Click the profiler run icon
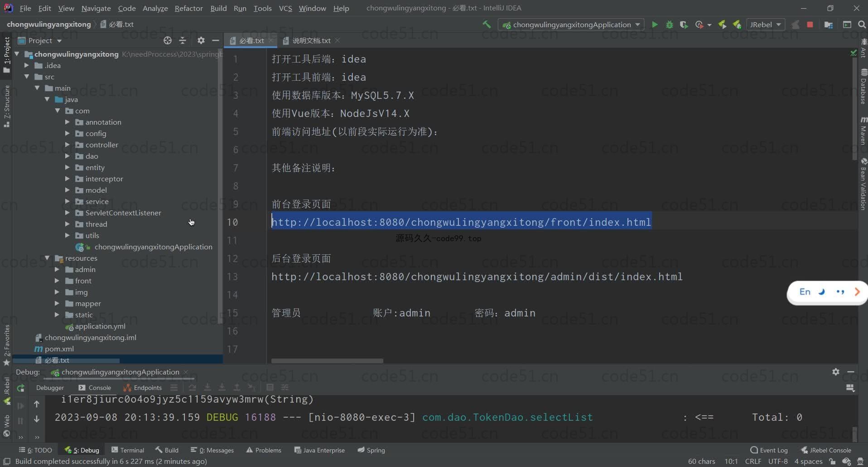 pyautogui.click(x=699, y=24)
